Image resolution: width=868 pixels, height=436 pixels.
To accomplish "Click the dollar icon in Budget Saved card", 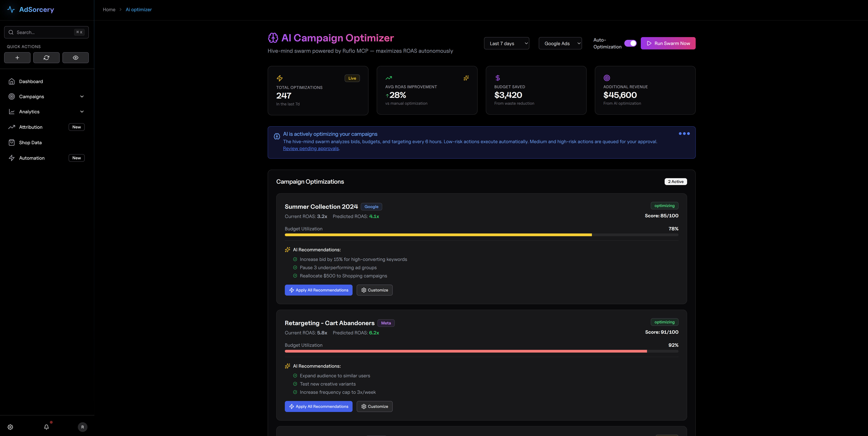I will click(497, 78).
